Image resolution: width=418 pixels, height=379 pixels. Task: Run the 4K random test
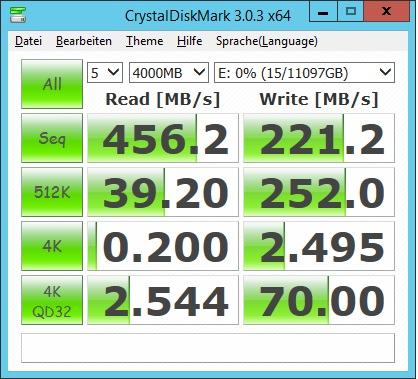coord(52,246)
